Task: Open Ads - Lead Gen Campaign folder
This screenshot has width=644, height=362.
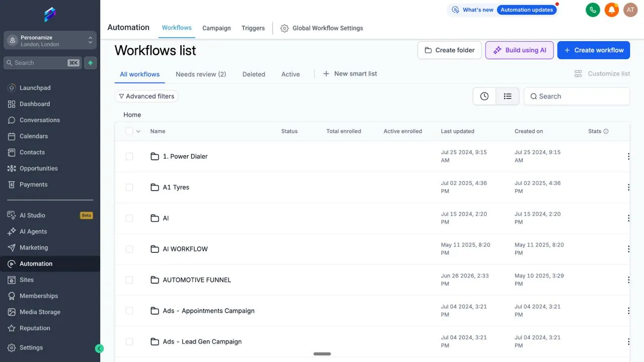Action: (x=202, y=341)
